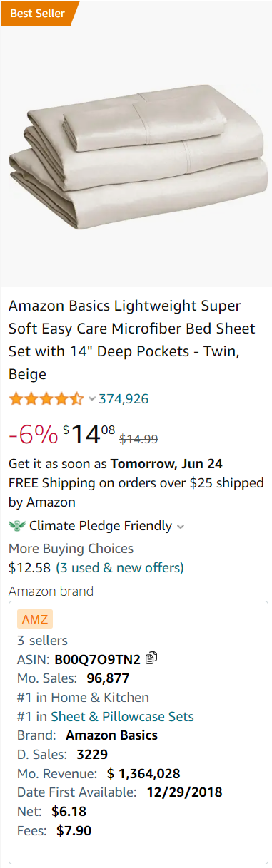The height and width of the screenshot is (868, 272).
Task: Click the Mo. Sales figure 96,877
Action: (x=108, y=678)
